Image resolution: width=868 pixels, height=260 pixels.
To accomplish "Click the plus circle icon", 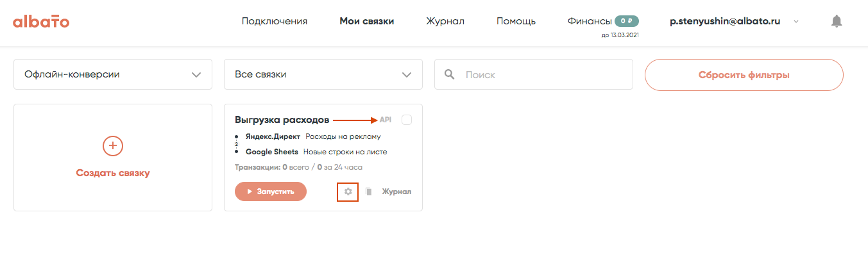I will click(113, 146).
